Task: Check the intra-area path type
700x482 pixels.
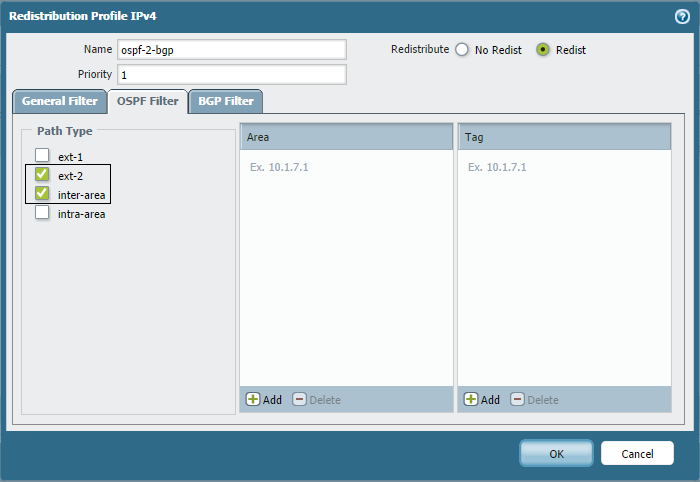Action: point(42,213)
